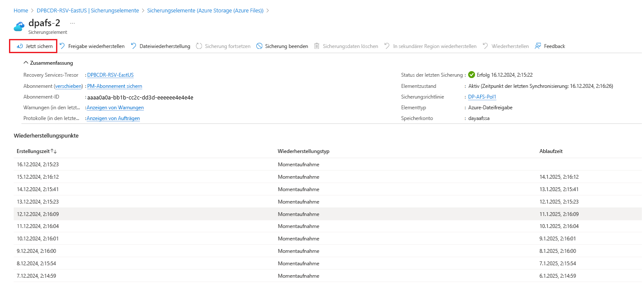The image size is (644, 288).
Task: Click expiry time 13.1.2025, 2:15:41
Action: coord(559,189)
